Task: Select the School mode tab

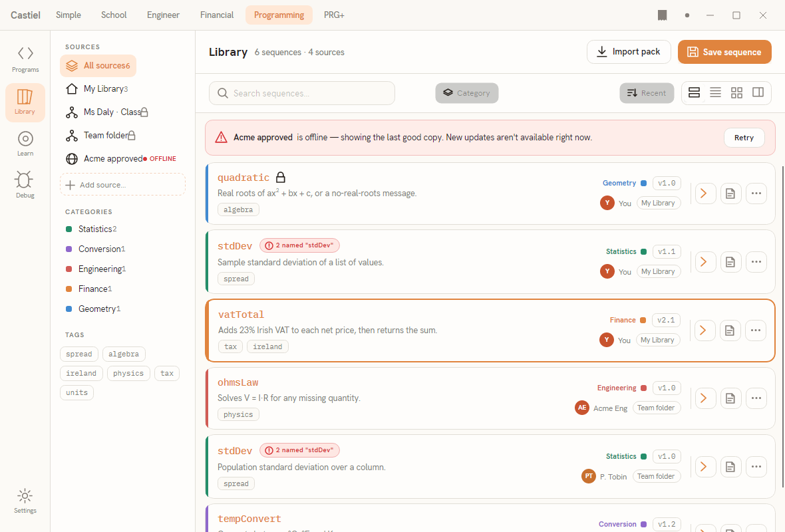Action: click(114, 15)
